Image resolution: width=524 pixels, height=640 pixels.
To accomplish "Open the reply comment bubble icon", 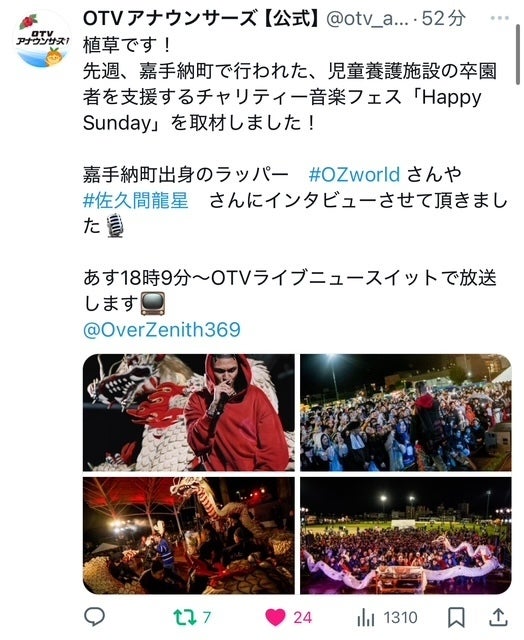I will (x=94, y=616).
